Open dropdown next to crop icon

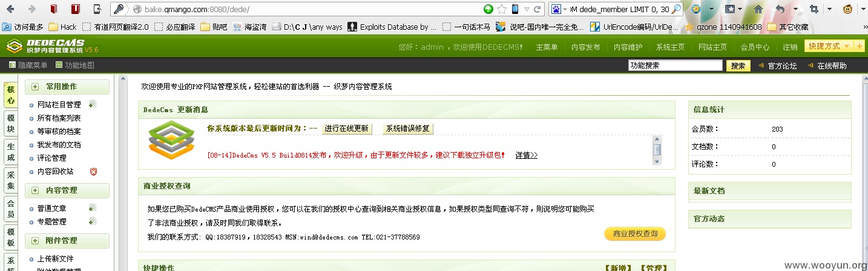(829, 9)
